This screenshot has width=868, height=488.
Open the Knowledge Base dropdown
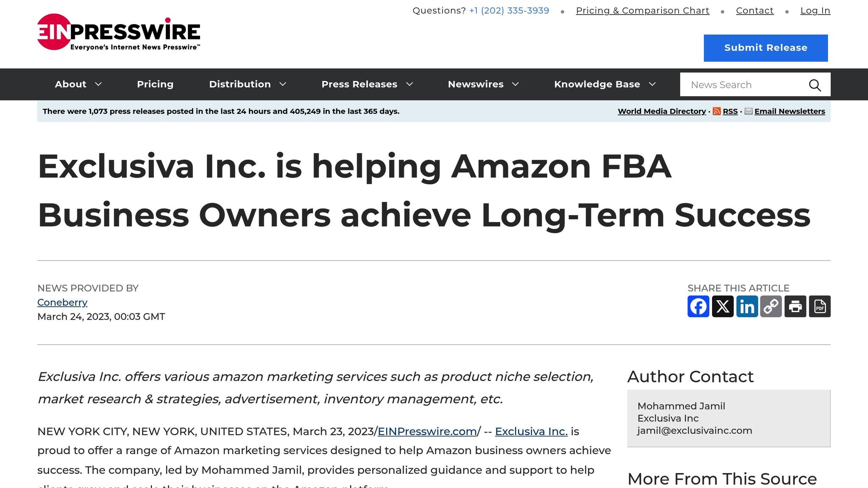pyautogui.click(x=605, y=84)
